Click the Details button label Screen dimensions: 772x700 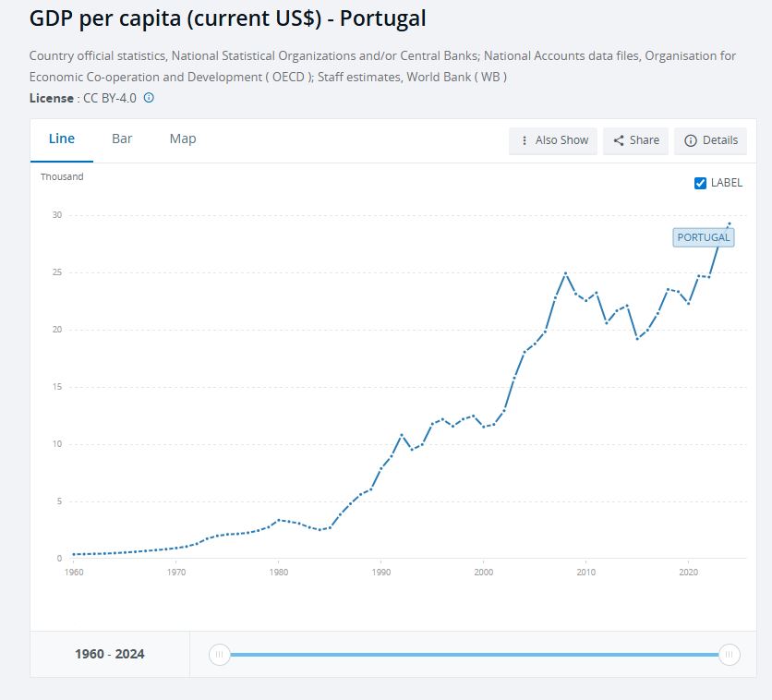click(720, 140)
